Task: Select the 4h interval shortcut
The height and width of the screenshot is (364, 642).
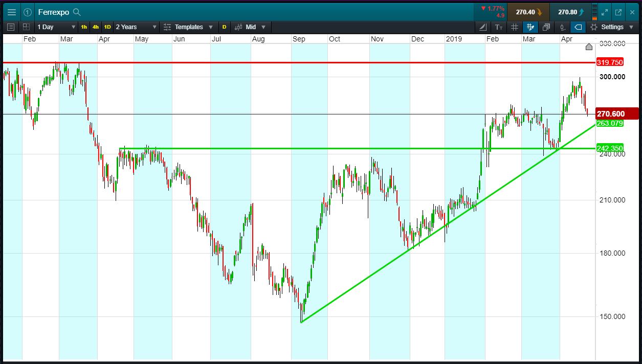Action: 96,27
